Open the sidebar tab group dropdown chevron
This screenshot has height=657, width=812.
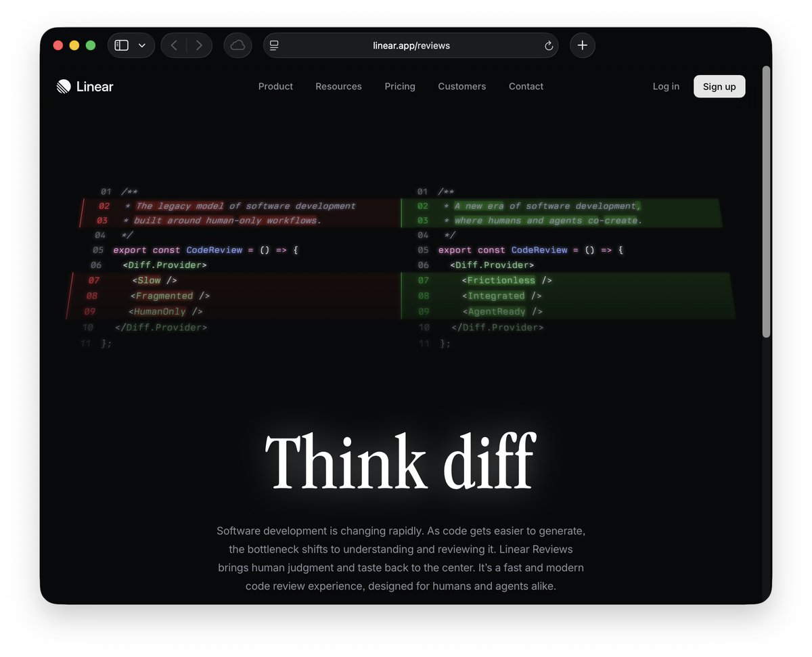142,45
